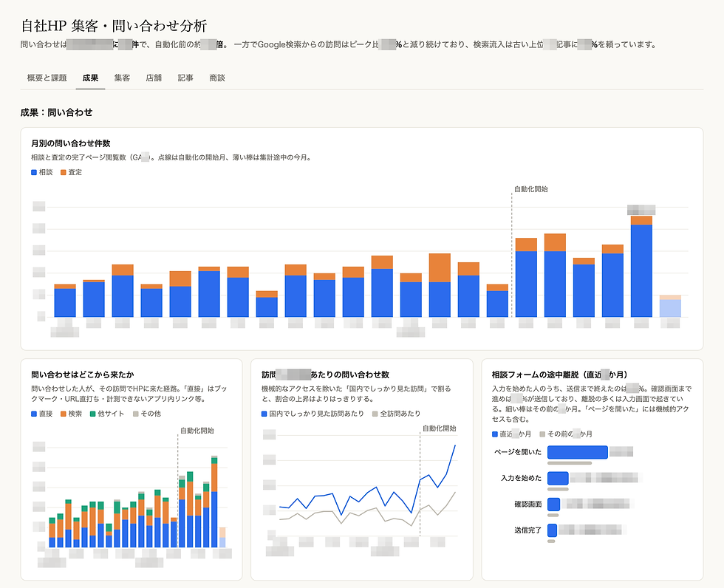
Task: Click the 問い合わせはどこから来たか heading
Action: (x=83, y=375)
